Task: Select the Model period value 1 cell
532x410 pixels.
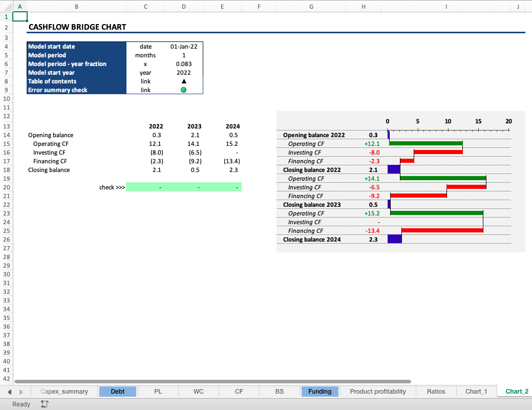Action: tap(183, 55)
